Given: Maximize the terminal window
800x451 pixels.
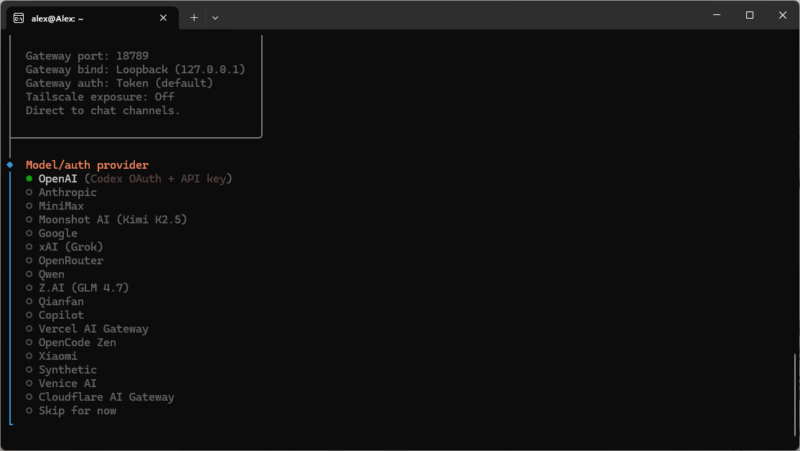Looking at the screenshot, I should point(749,15).
